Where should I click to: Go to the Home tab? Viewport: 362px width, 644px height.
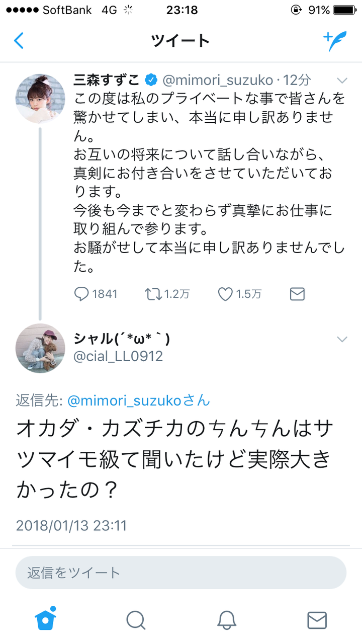45,619
